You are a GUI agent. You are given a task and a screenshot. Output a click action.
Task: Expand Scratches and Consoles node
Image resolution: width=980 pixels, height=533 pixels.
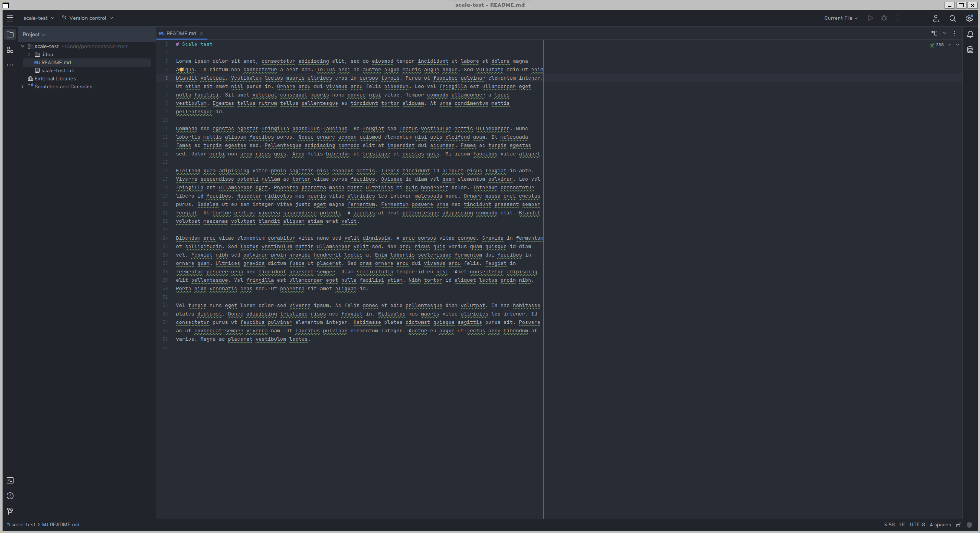click(x=22, y=87)
